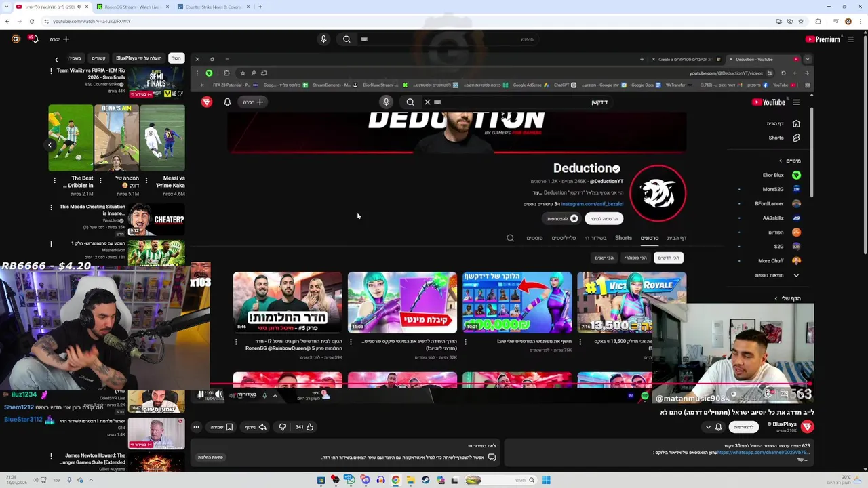Open Team Vitality vs FURIA semifinals thumbnail
868x488 pixels.
coord(156,83)
